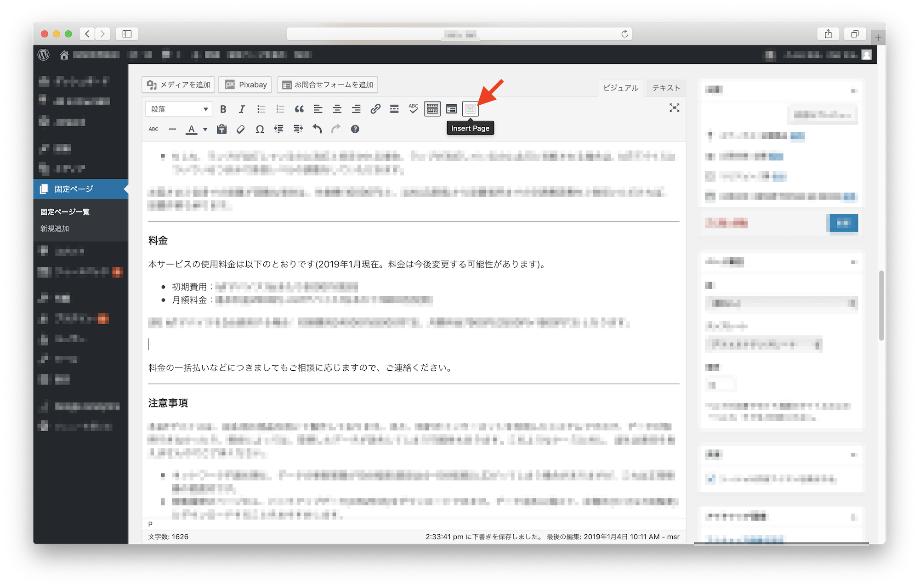The width and height of the screenshot is (919, 588).
Task: Click the paste as text icon
Action: (222, 129)
